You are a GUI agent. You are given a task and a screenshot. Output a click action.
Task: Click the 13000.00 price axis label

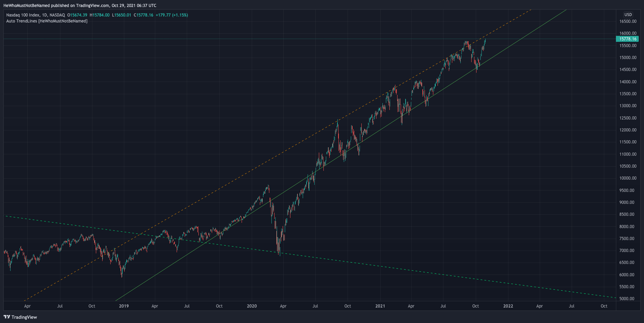point(628,106)
